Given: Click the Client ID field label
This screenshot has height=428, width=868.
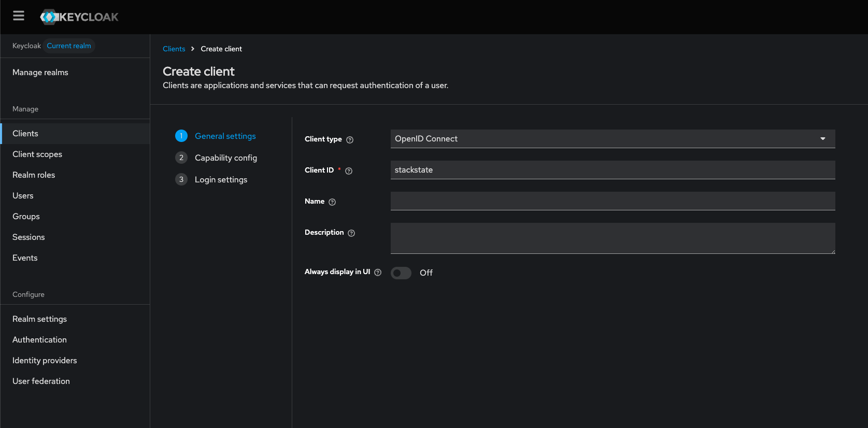Looking at the screenshot, I should click(x=319, y=170).
